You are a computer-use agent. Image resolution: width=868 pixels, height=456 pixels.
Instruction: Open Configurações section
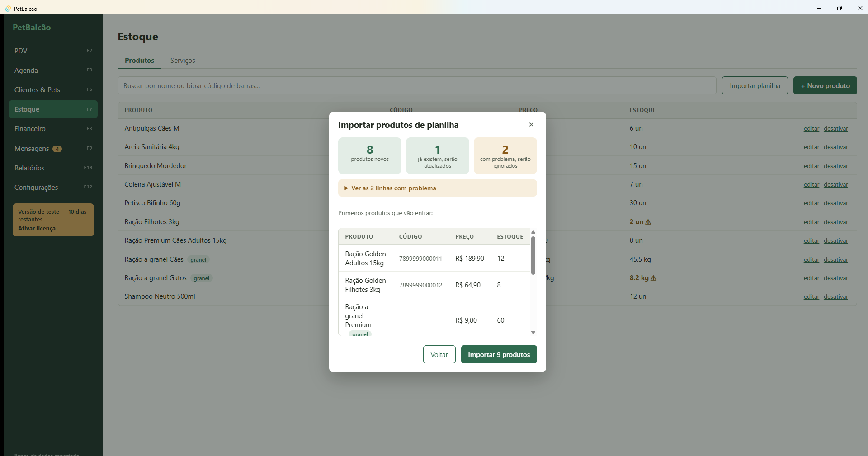[53, 187]
